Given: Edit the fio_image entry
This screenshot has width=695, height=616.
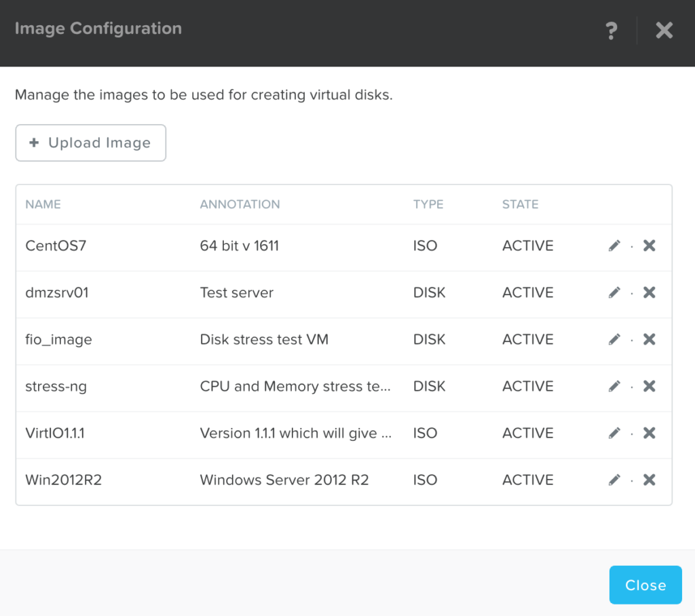Looking at the screenshot, I should pyautogui.click(x=614, y=339).
